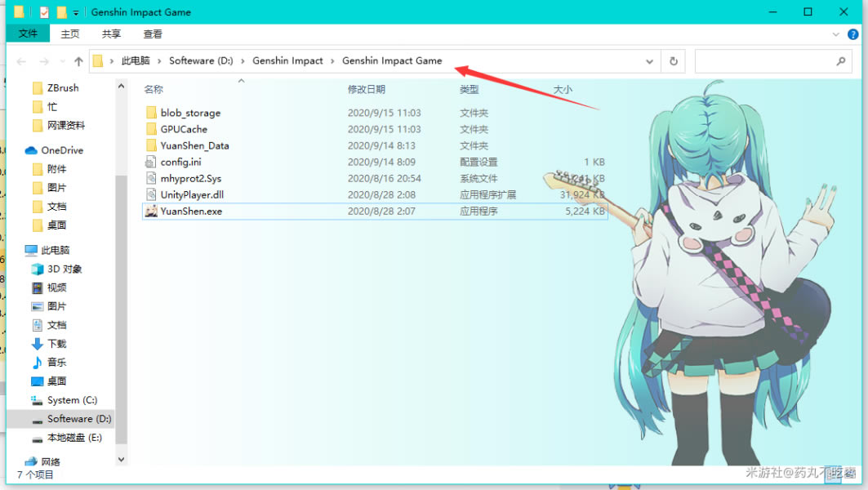Expand the ribbon with chevron
This screenshot has height=490, width=868.
(835, 34)
